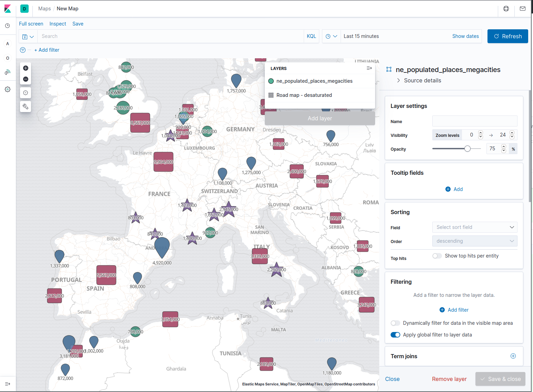Click the sidebar A app icon

pyautogui.click(x=8, y=44)
